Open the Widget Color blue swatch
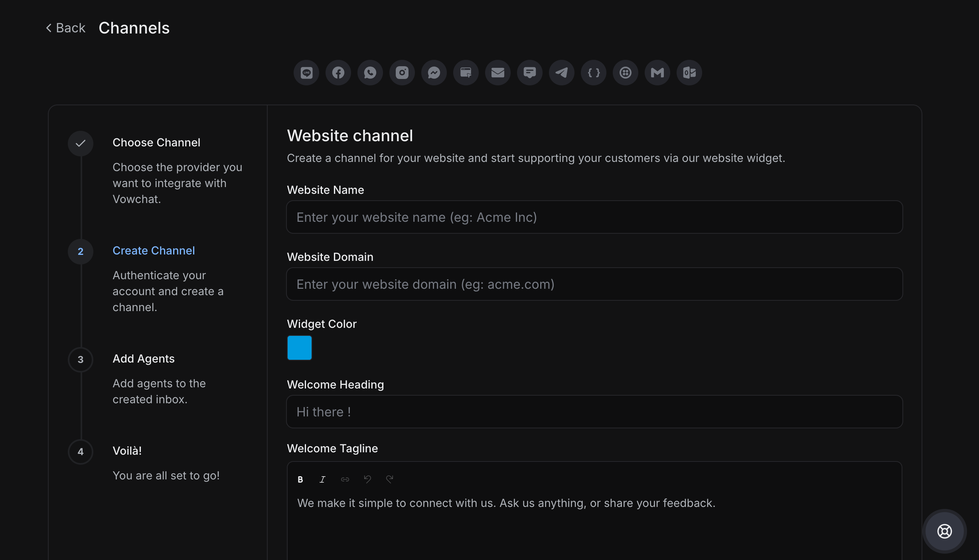 pos(300,348)
